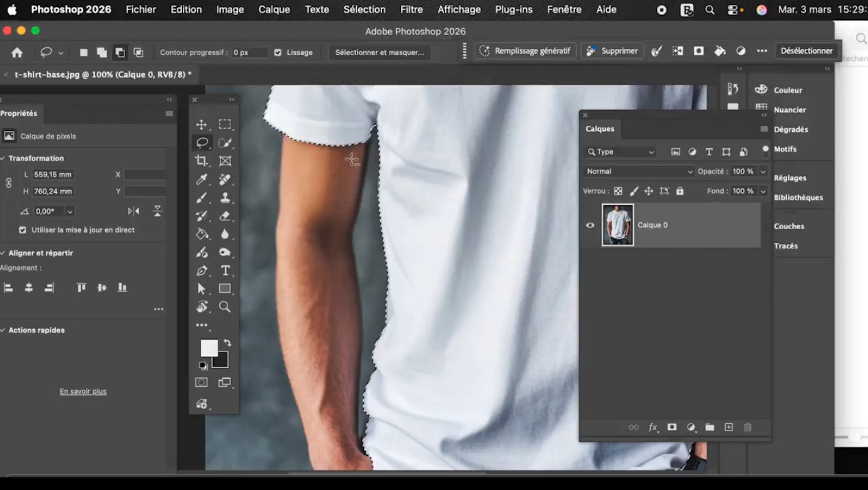This screenshot has width=868, height=490.
Task: Select the Crop tool
Action: (201, 161)
